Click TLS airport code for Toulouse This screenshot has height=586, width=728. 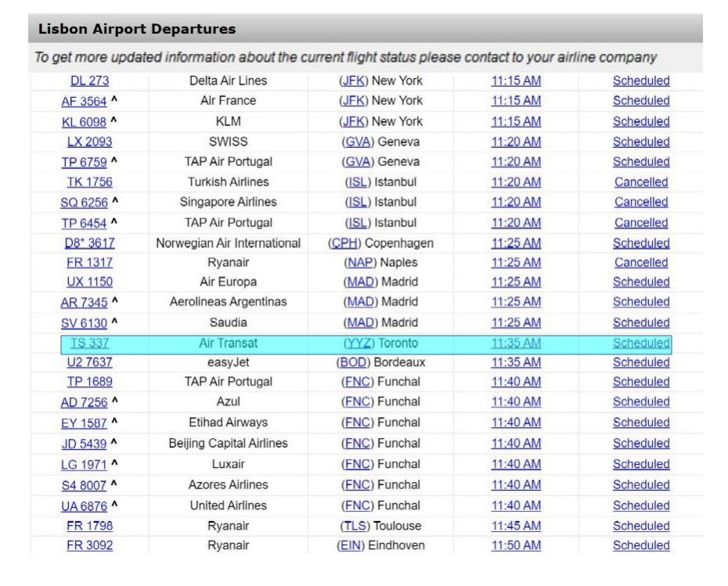355,526
